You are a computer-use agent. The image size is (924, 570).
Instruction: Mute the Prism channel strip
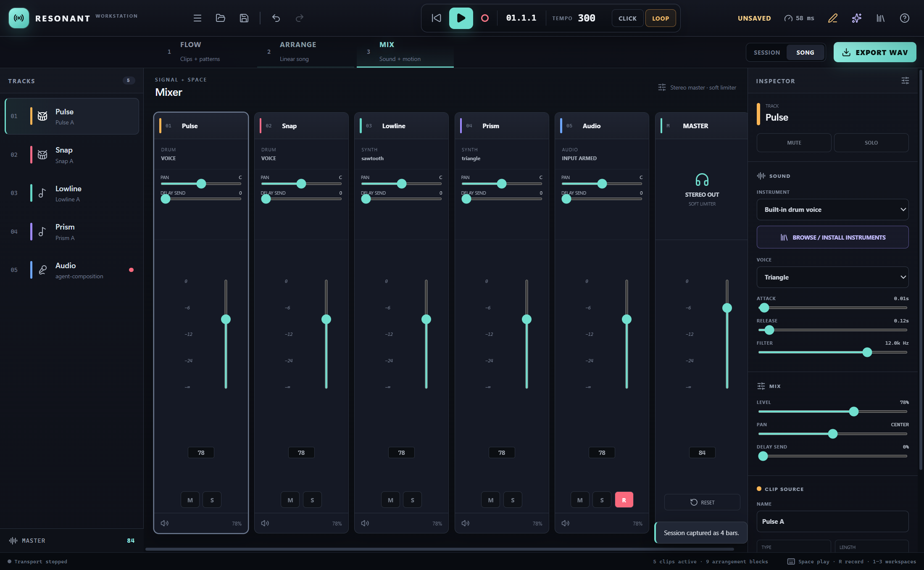(491, 500)
